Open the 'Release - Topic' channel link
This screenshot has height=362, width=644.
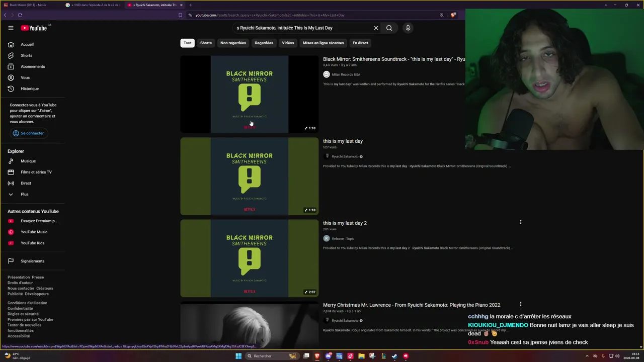(343, 239)
